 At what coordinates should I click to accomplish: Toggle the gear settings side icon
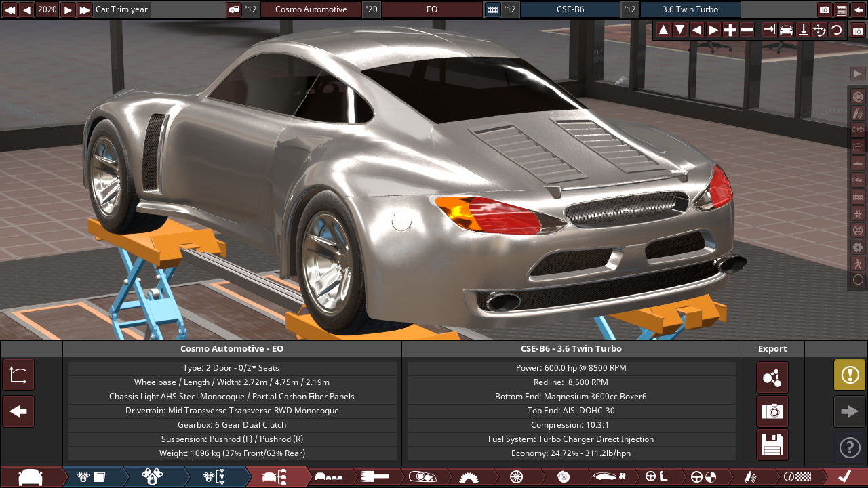tap(858, 247)
